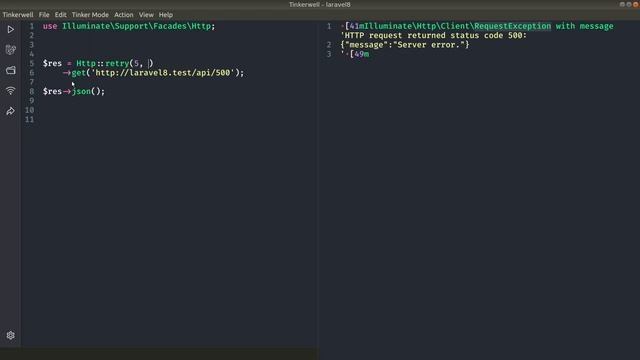The width and height of the screenshot is (640, 360).
Task: Click line number 11 in editor gutter
Action: tap(29, 120)
